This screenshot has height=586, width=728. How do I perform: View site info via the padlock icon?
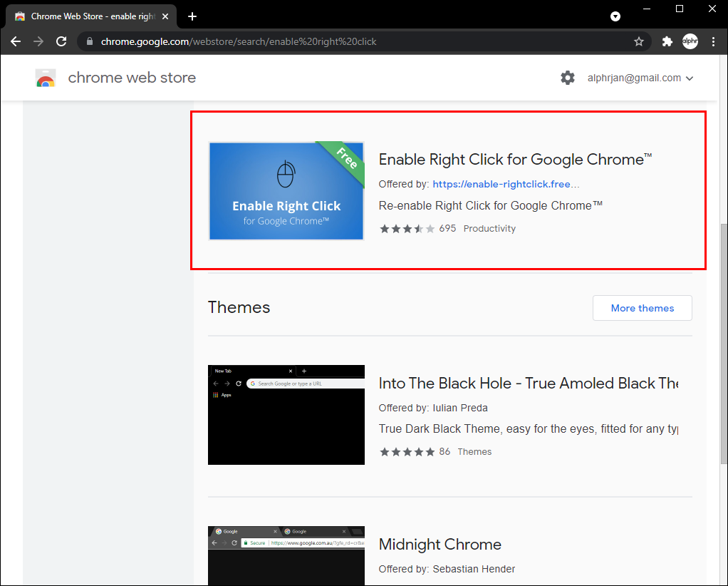coord(90,41)
